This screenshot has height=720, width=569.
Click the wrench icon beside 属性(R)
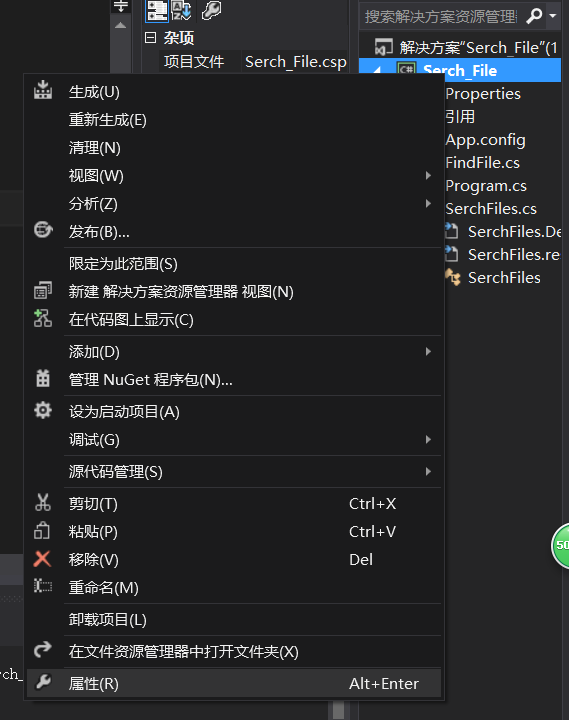pyautogui.click(x=43, y=682)
